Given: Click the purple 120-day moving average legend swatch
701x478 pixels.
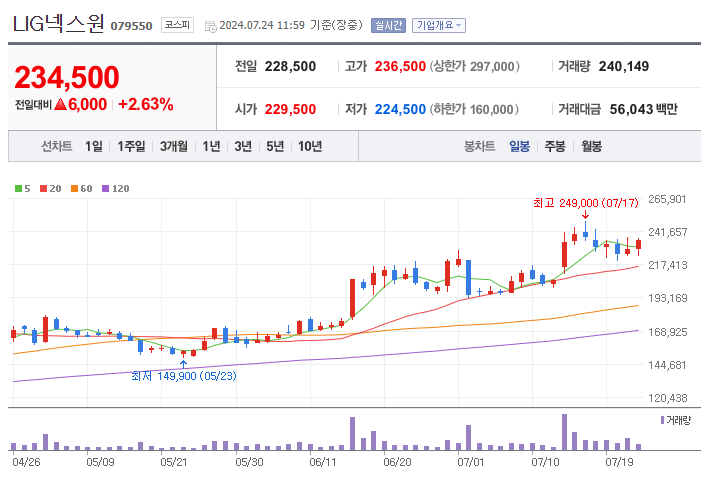Looking at the screenshot, I should [106, 189].
